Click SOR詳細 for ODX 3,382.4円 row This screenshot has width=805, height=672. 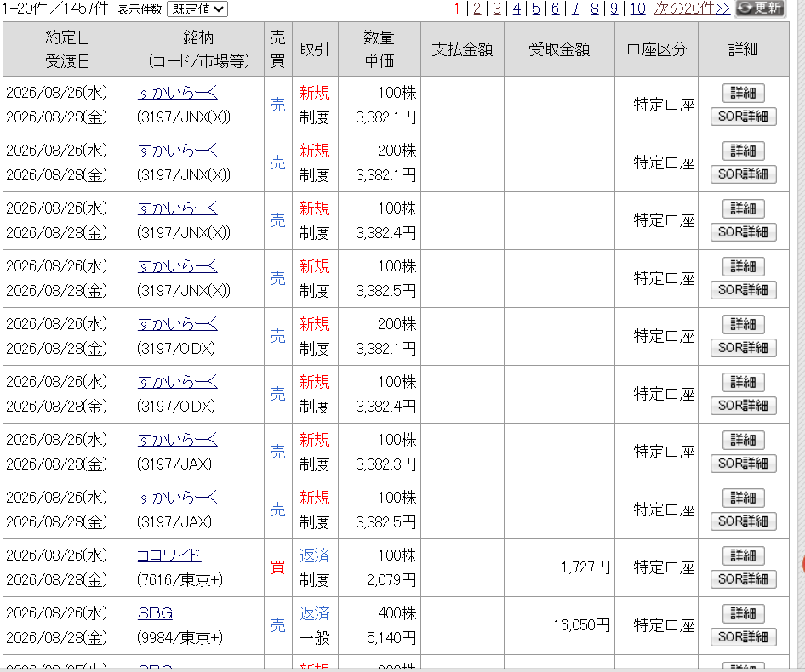pyautogui.click(x=744, y=406)
